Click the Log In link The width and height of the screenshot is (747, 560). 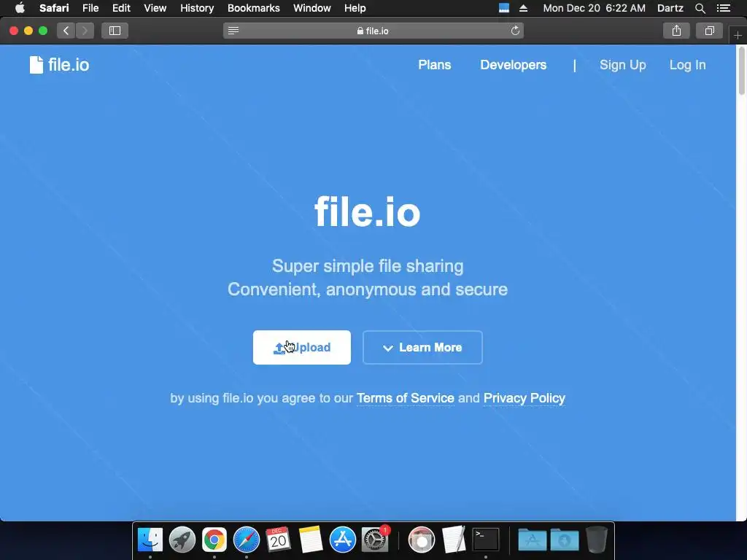coord(687,65)
